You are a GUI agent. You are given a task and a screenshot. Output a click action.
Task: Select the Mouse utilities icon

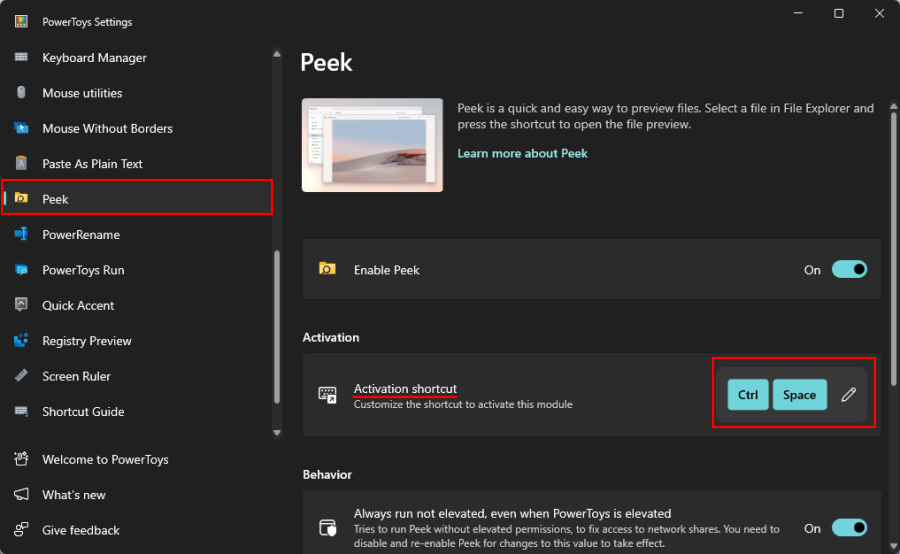pos(21,92)
